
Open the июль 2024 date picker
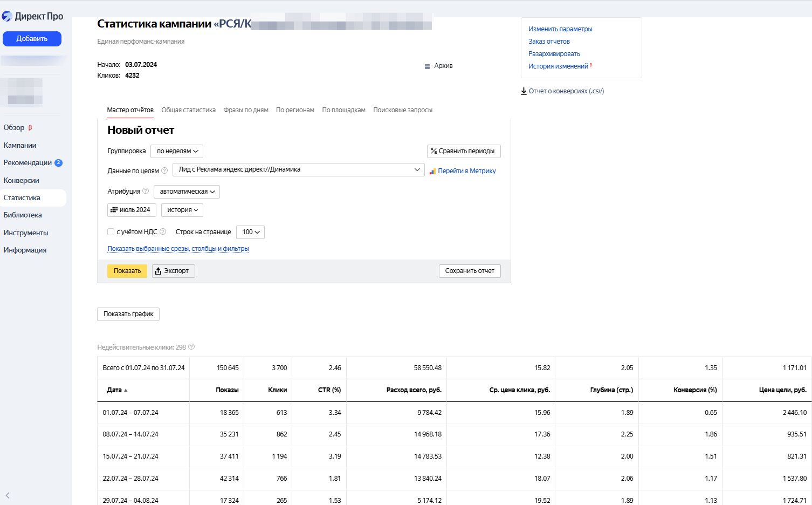pos(132,210)
